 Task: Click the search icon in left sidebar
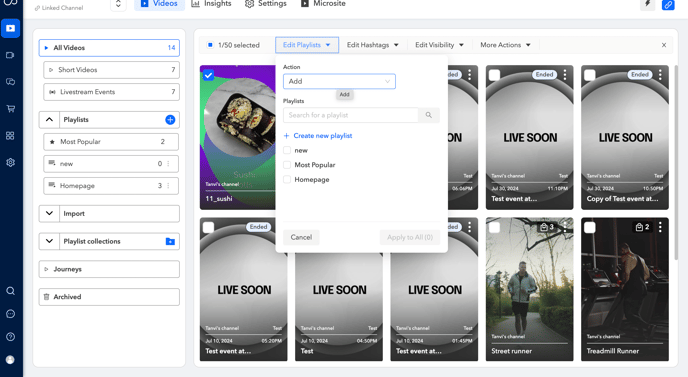11,291
